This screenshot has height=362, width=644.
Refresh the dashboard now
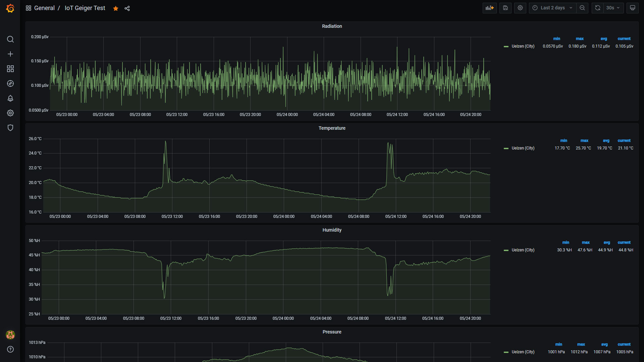tap(598, 8)
